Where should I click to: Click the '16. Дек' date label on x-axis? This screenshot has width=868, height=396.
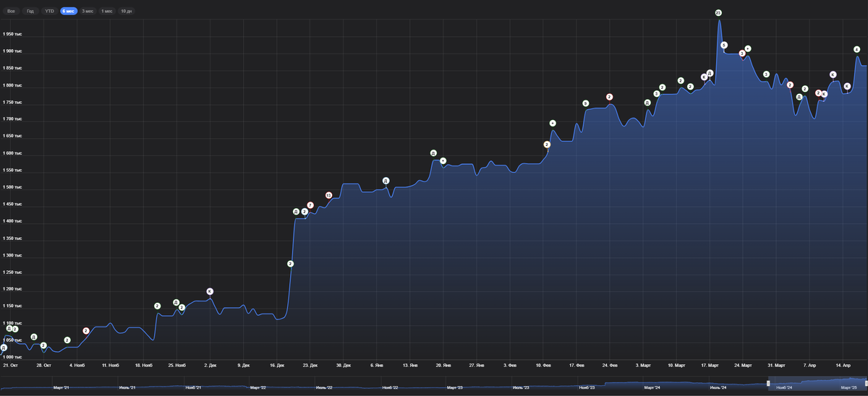[278, 366]
